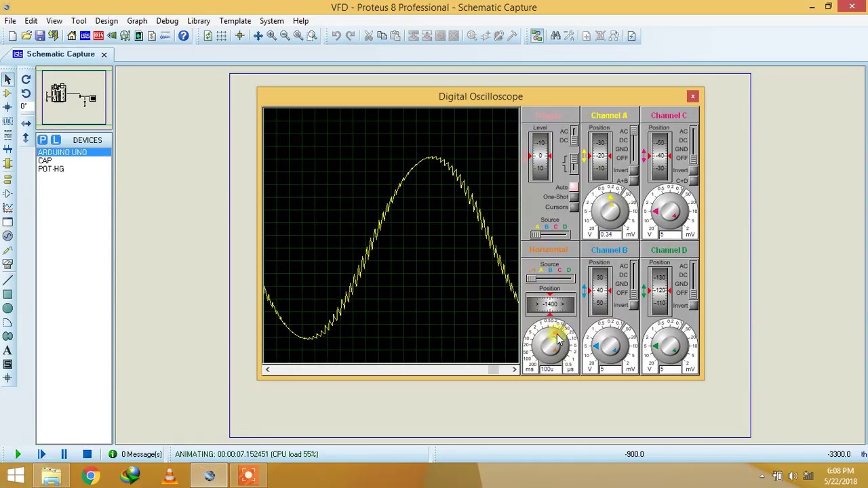The height and width of the screenshot is (488, 868).
Task: Toggle Channel D Invert button
Action: tap(693, 305)
